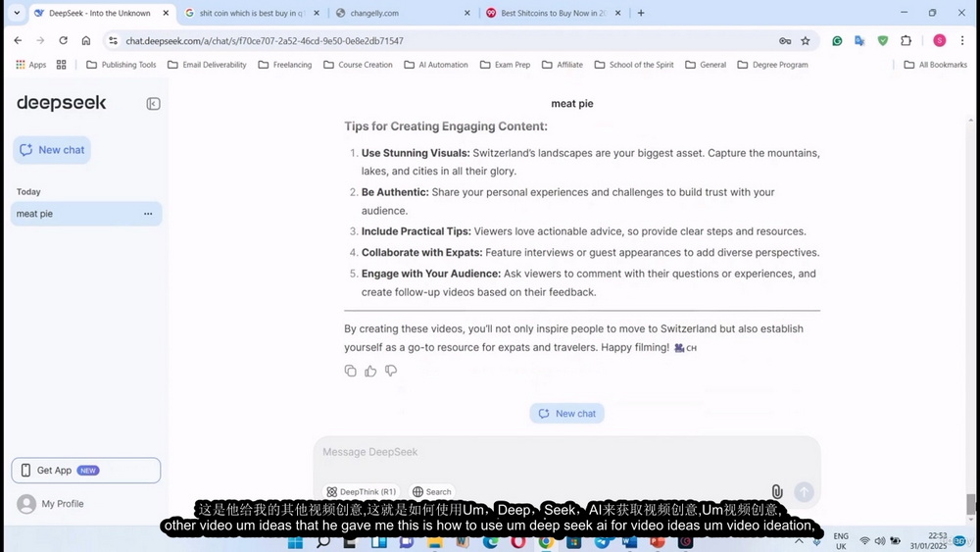Show hidden system tray icons

coord(799,541)
